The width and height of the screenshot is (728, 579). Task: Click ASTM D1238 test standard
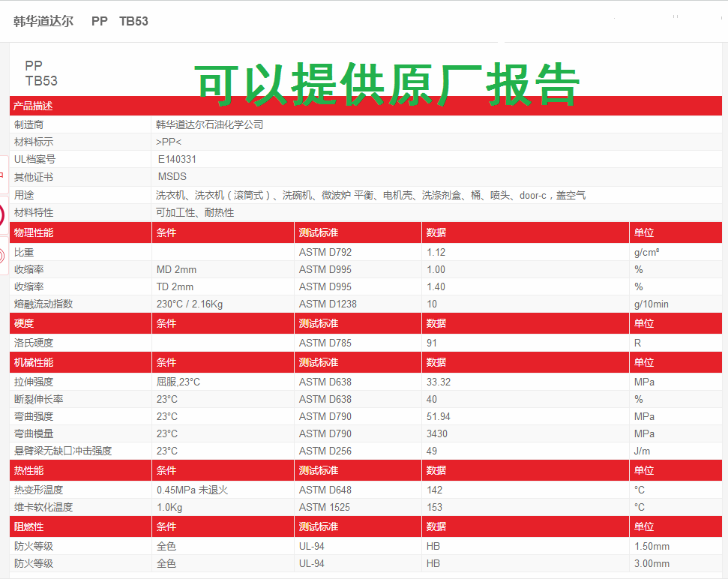(328, 304)
